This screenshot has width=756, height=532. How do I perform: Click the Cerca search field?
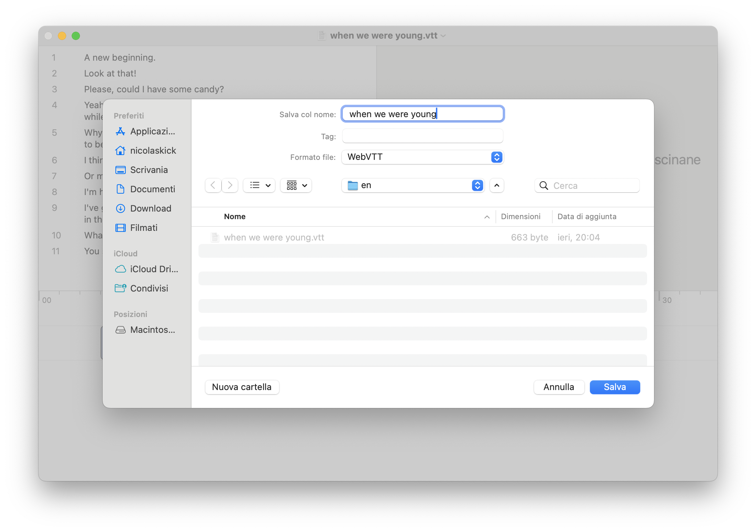pos(587,186)
